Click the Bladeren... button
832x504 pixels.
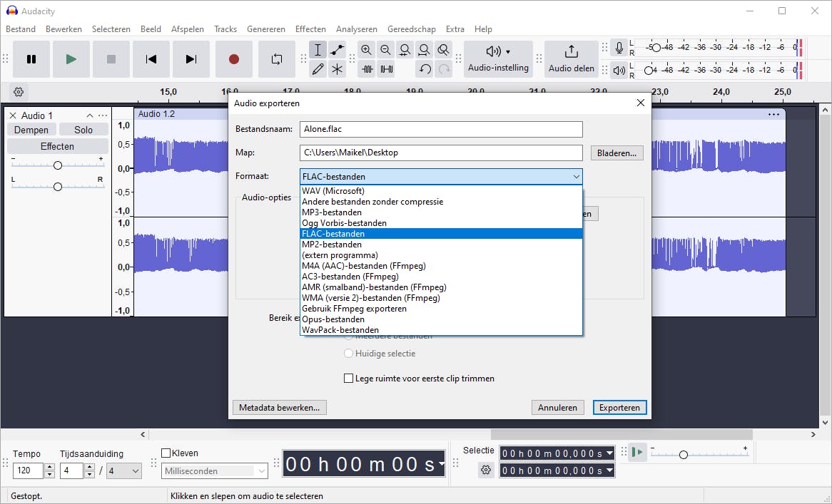617,153
